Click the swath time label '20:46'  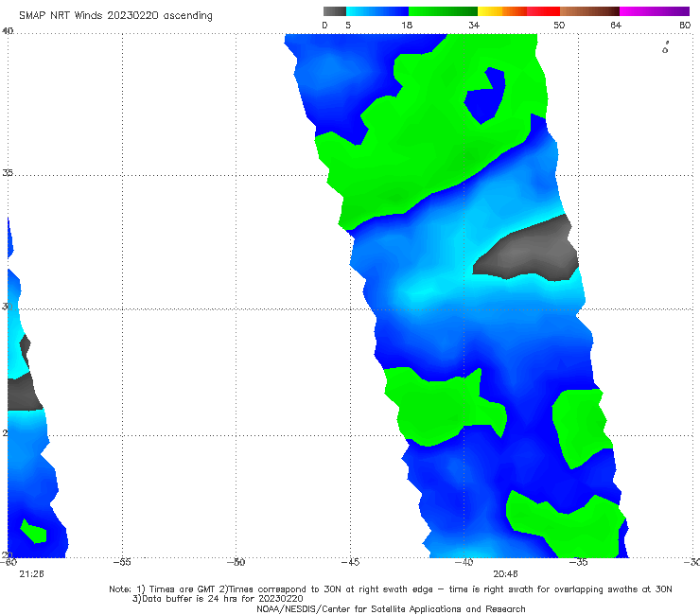point(505,574)
